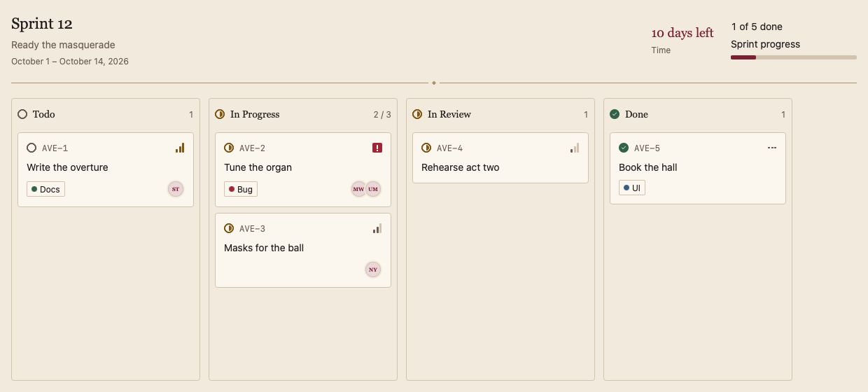Open no-priority dashes icon on AVE-5
The image size is (868, 392).
click(772, 148)
